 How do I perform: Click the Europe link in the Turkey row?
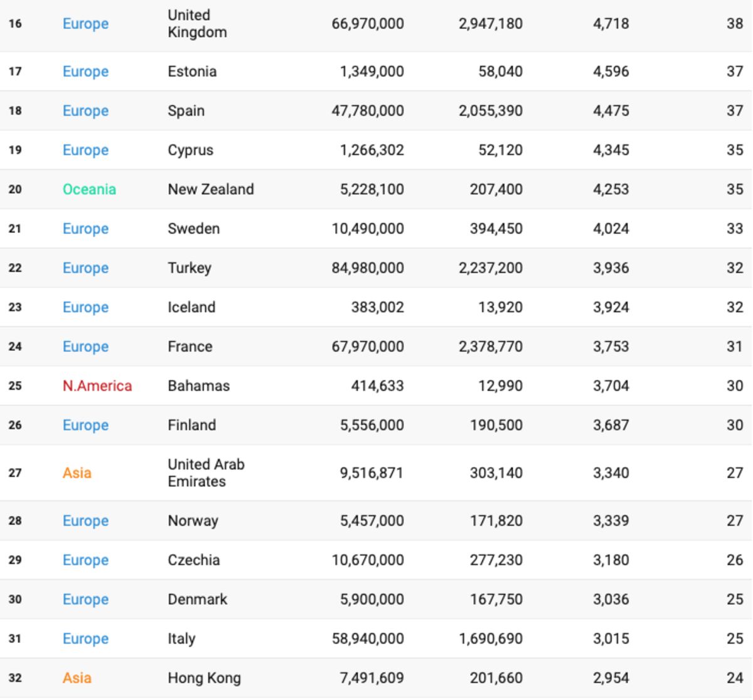pyautogui.click(x=85, y=268)
